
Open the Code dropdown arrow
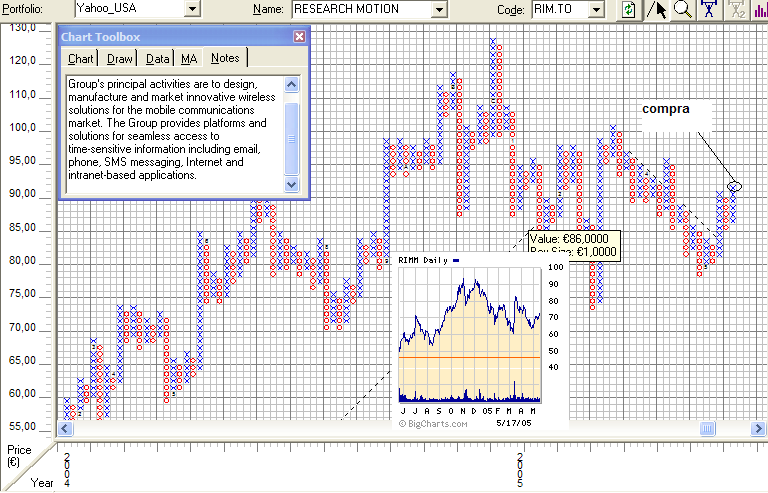(596, 9)
